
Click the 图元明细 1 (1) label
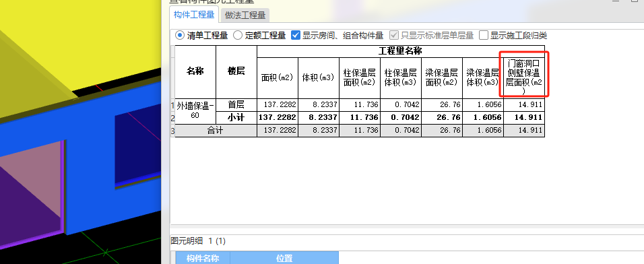tap(198, 241)
